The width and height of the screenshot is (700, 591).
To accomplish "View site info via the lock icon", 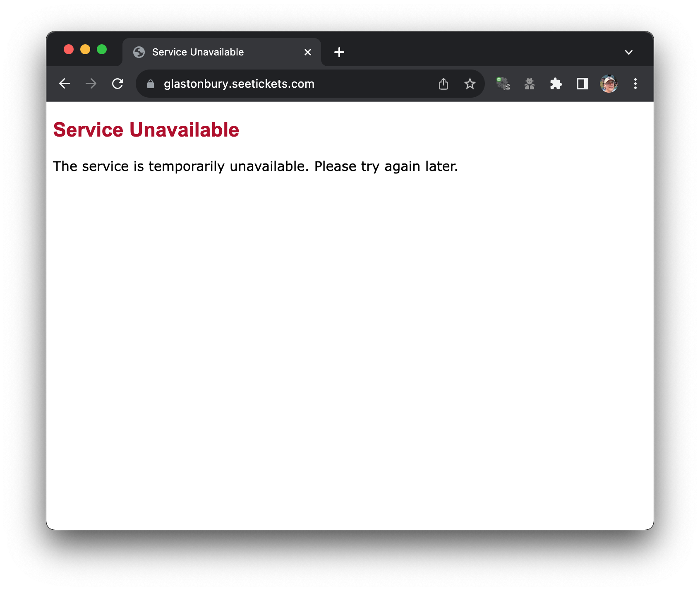I will [151, 84].
